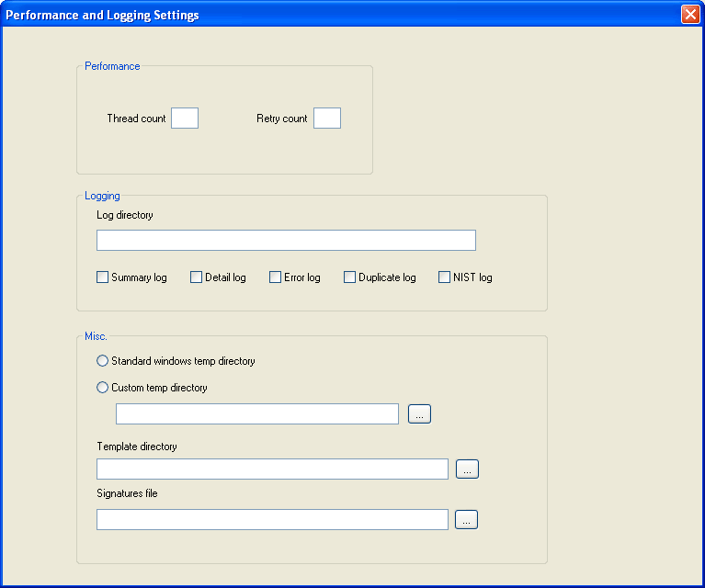Click the Signatures file text field
705x588 pixels.
click(x=272, y=519)
